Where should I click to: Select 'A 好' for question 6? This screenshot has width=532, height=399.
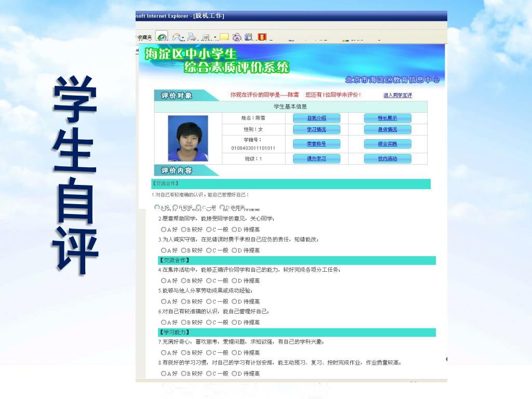164,322
